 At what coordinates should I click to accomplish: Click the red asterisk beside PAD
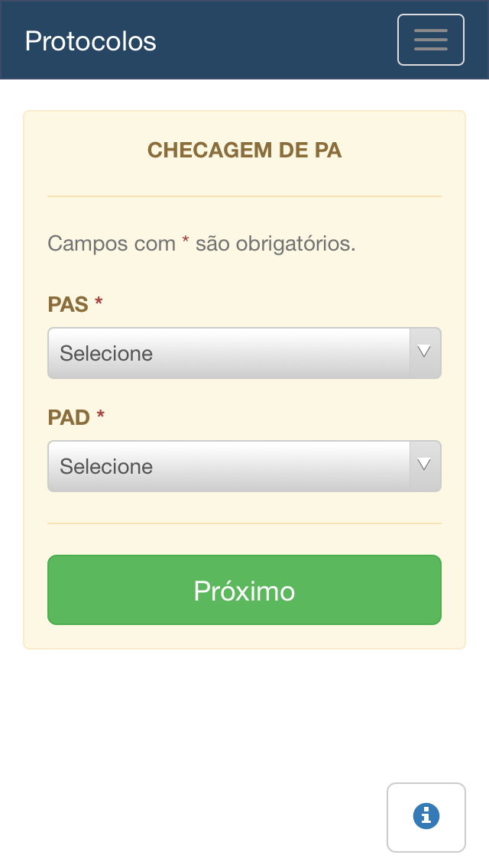[100, 415]
